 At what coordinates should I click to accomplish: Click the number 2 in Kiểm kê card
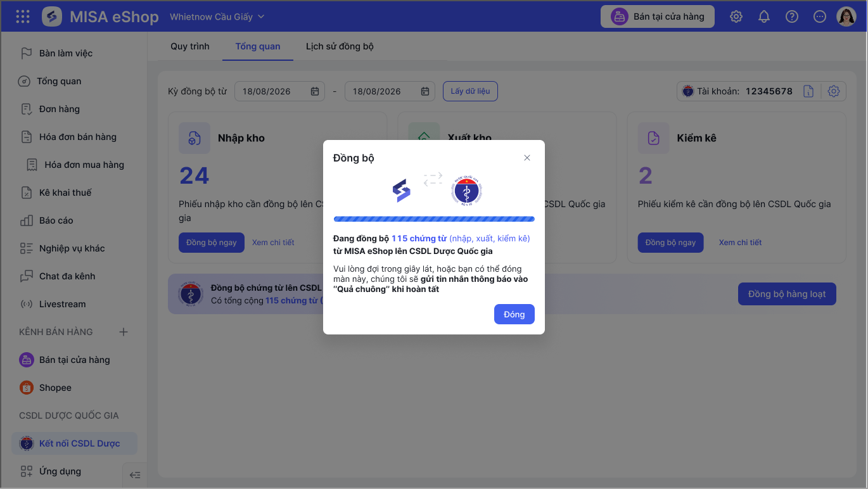tap(645, 175)
